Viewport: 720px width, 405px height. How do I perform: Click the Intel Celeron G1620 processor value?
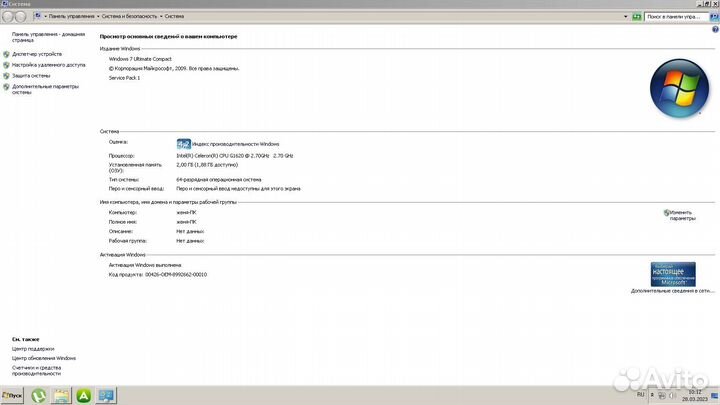coord(235,156)
